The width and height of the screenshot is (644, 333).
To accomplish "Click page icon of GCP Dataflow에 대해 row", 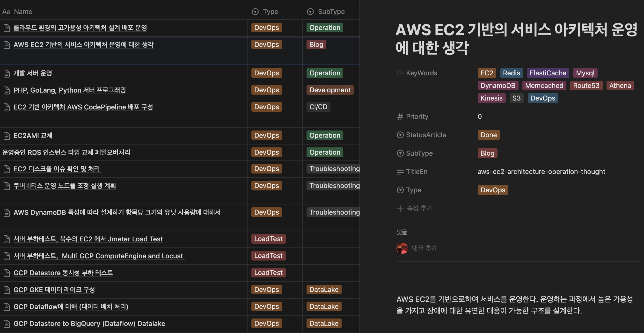I will pyautogui.click(x=7, y=307).
